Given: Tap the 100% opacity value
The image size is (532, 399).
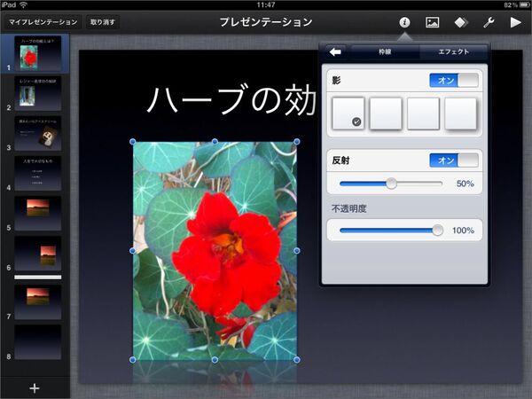Looking at the screenshot, I should pos(463,231).
